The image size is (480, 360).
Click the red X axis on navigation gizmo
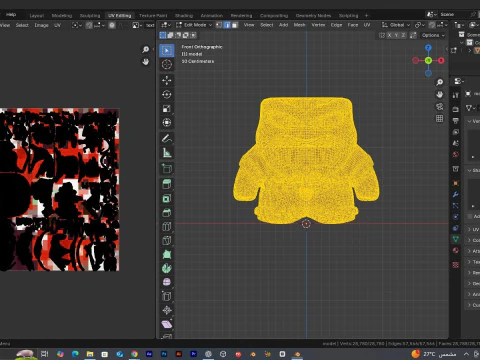(x=441, y=60)
